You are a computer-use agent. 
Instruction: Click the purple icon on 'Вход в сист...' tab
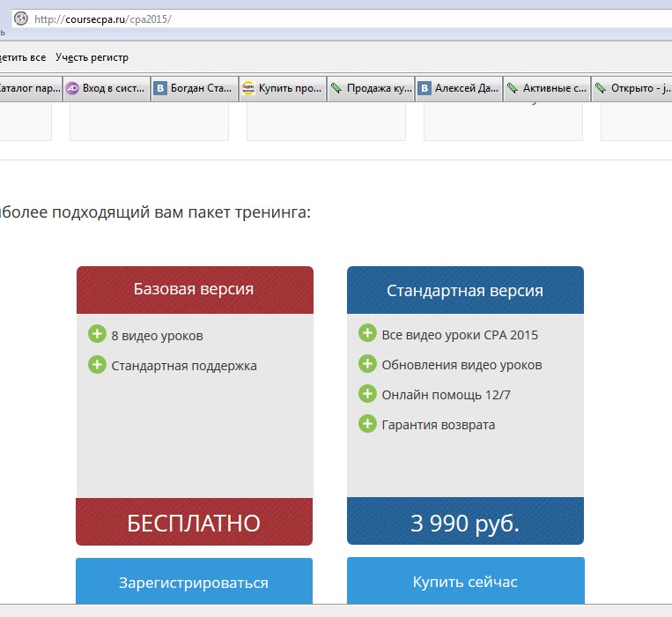coord(72,88)
